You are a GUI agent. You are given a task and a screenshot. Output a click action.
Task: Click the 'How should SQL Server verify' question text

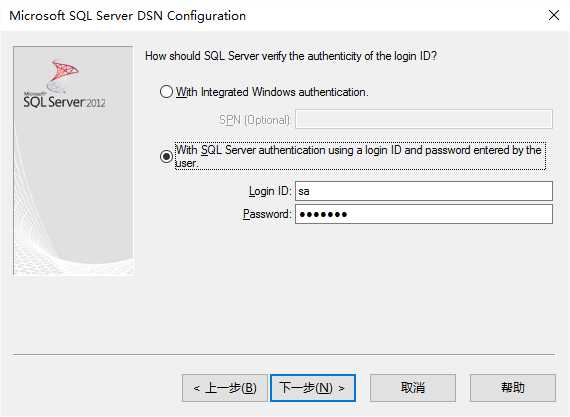(291, 56)
